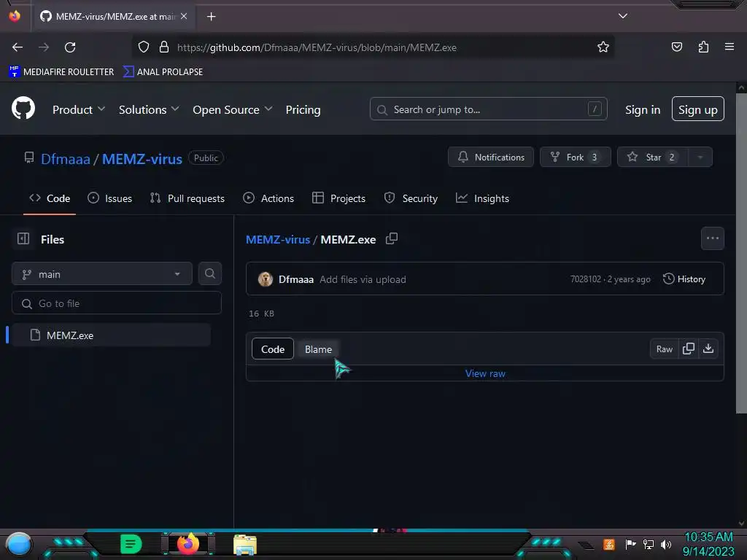Viewport: 747px width, 560px height.
Task: Copy file path next to MEMZ.exe
Action: point(392,238)
